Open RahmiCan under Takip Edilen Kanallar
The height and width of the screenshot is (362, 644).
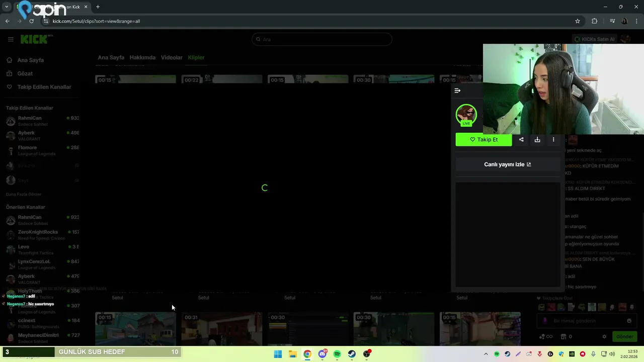(x=42, y=121)
